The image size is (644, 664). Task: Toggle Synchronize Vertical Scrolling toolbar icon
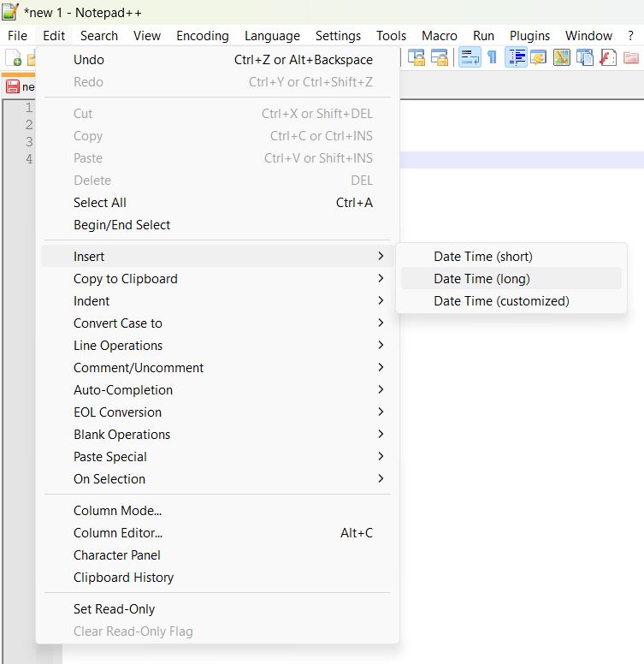[417, 57]
